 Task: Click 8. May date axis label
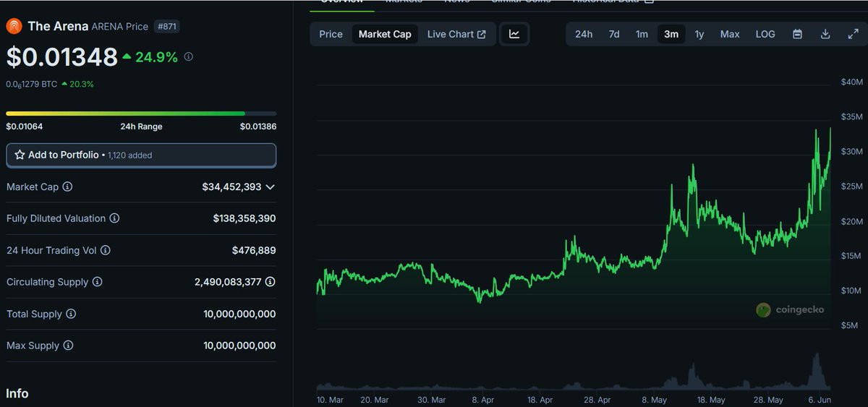click(655, 400)
